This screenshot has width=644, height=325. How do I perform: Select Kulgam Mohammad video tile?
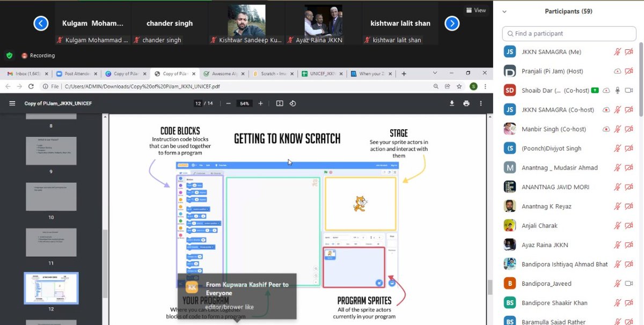92,24
